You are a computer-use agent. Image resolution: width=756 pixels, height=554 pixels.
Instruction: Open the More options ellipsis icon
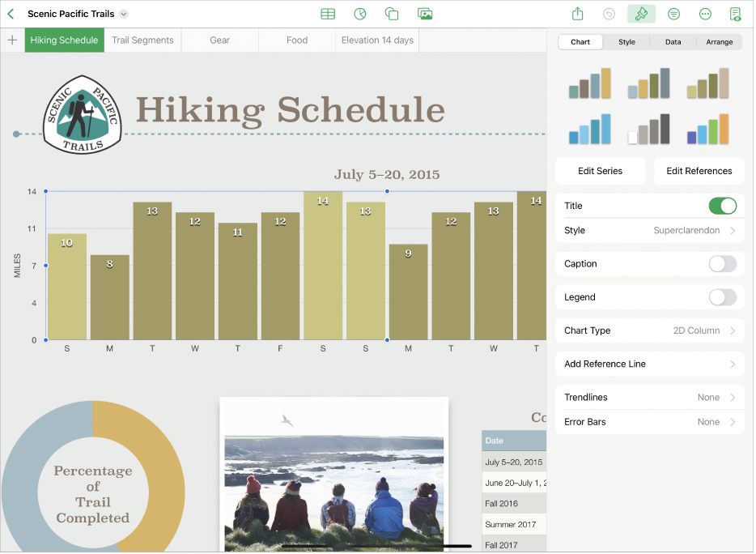[x=705, y=14]
